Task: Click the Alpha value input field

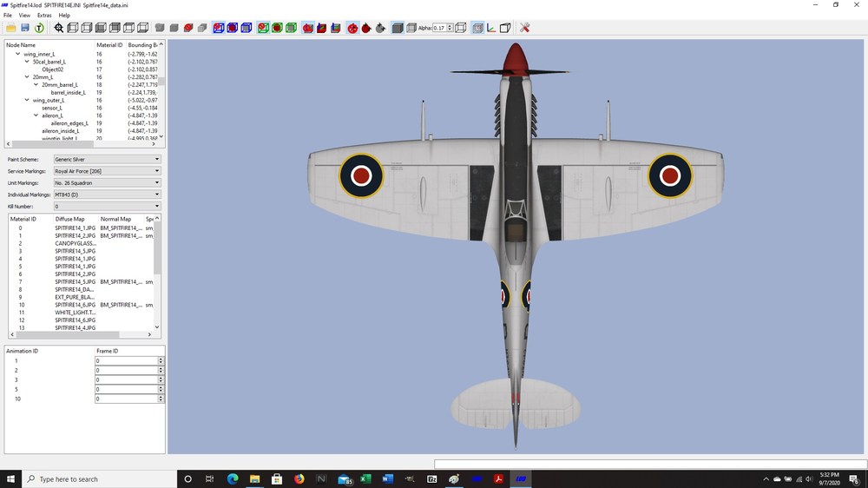Action: pos(439,28)
